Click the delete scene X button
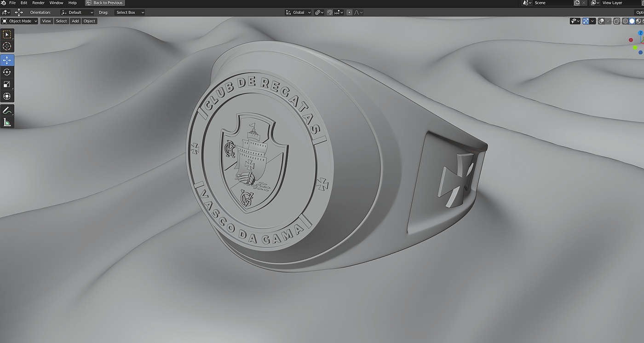This screenshot has height=343, width=644. [x=584, y=3]
